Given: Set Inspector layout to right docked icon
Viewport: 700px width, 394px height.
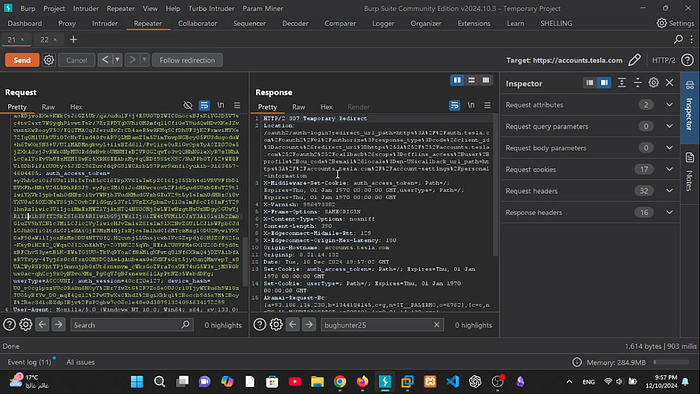Looking at the screenshot, I should 604,83.
